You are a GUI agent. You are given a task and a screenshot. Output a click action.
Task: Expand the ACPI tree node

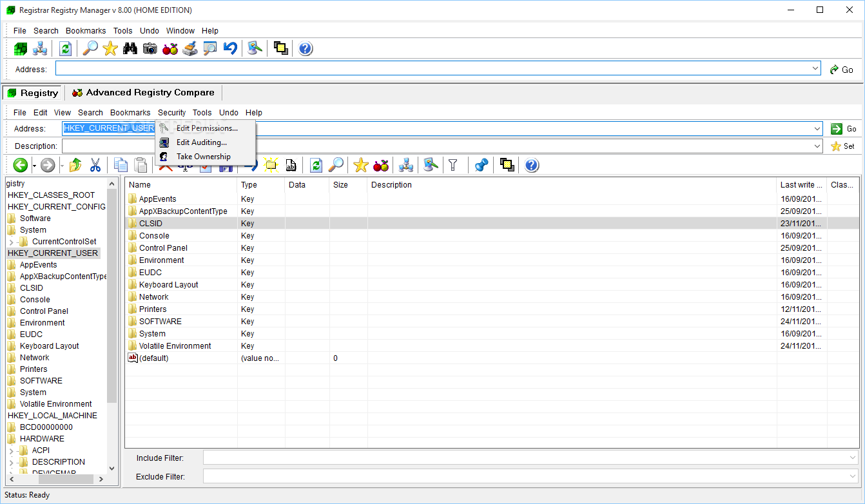11,451
